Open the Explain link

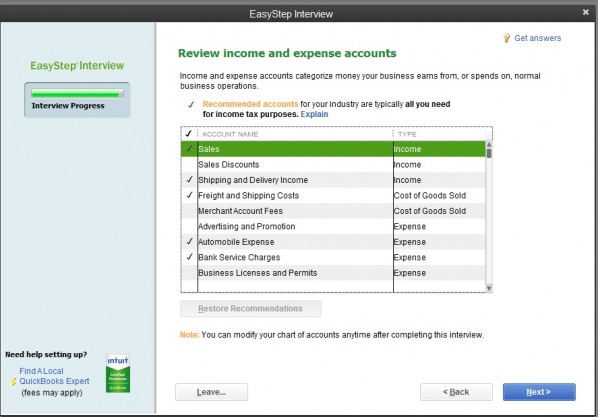point(314,114)
